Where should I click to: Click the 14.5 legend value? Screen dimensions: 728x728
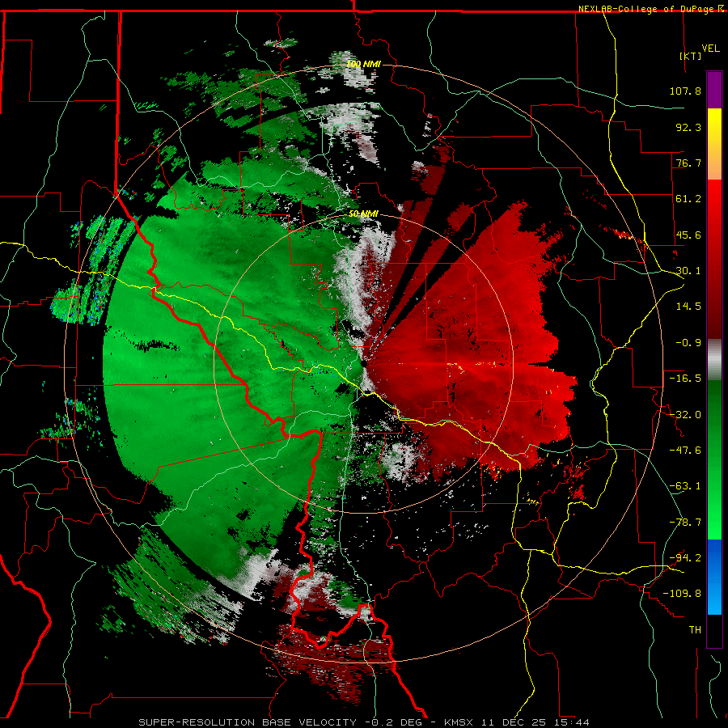(688, 307)
